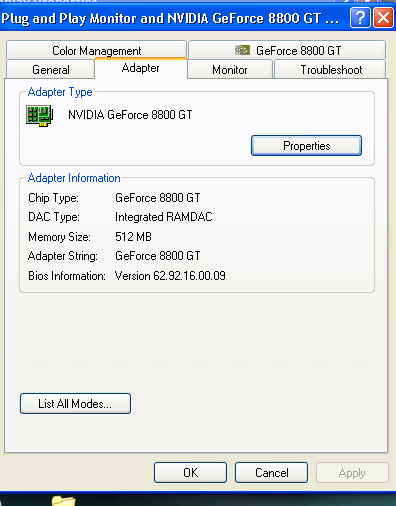The width and height of the screenshot is (396, 506).
Task: Click the Chip Type label
Action: pyautogui.click(x=53, y=198)
